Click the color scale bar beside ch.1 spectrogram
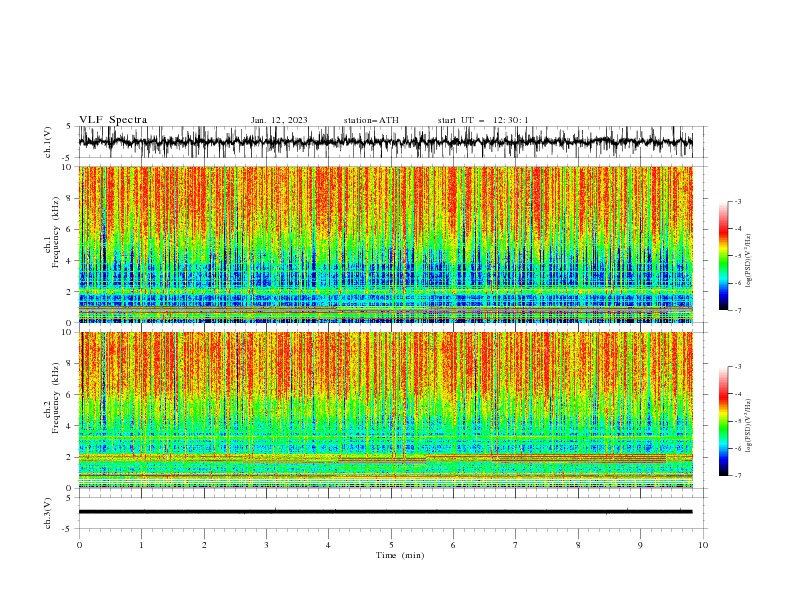The height and width of the screenshot is (612, 792). coord(724,256)
